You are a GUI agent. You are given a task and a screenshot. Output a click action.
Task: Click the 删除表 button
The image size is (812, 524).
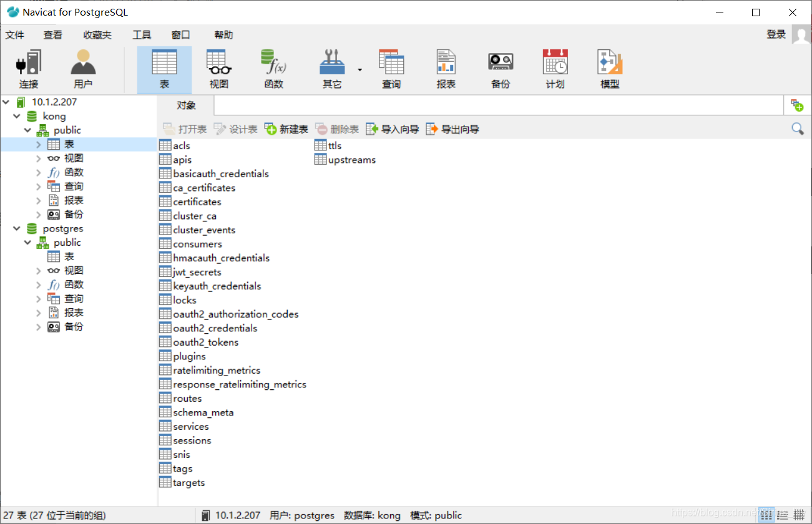pyautogui.click(x=337, y=129)
